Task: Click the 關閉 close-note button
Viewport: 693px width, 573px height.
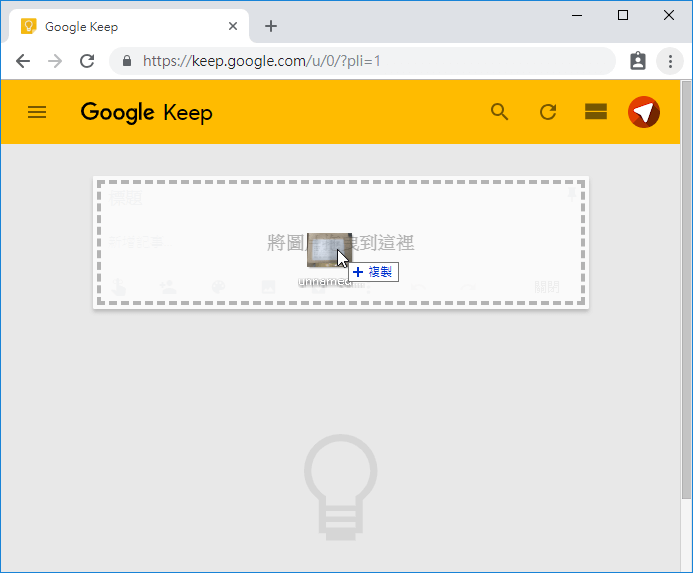Action: coord(547,287)
